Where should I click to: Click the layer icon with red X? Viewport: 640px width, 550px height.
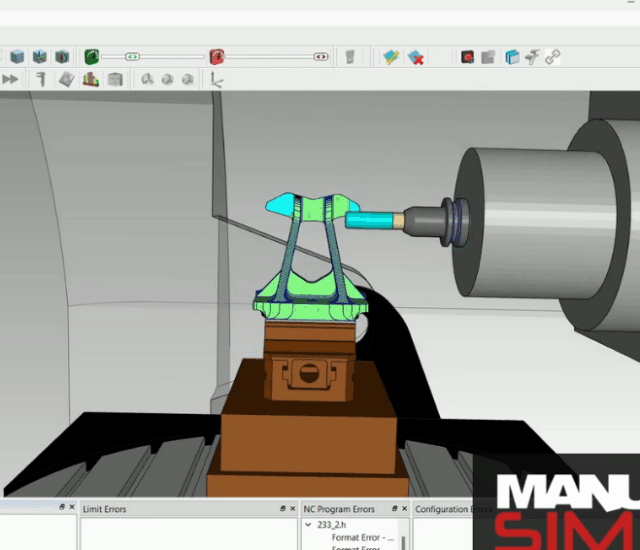pos(416,57)
